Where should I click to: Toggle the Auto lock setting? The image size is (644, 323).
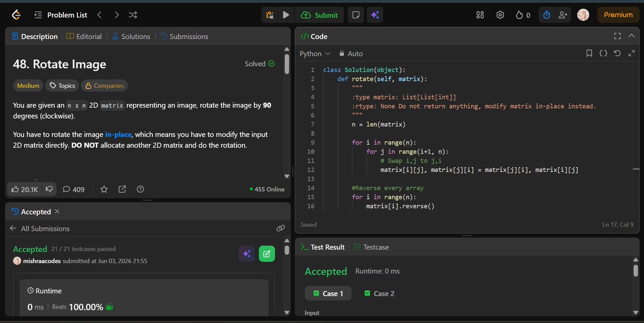[x=351, y=54]
